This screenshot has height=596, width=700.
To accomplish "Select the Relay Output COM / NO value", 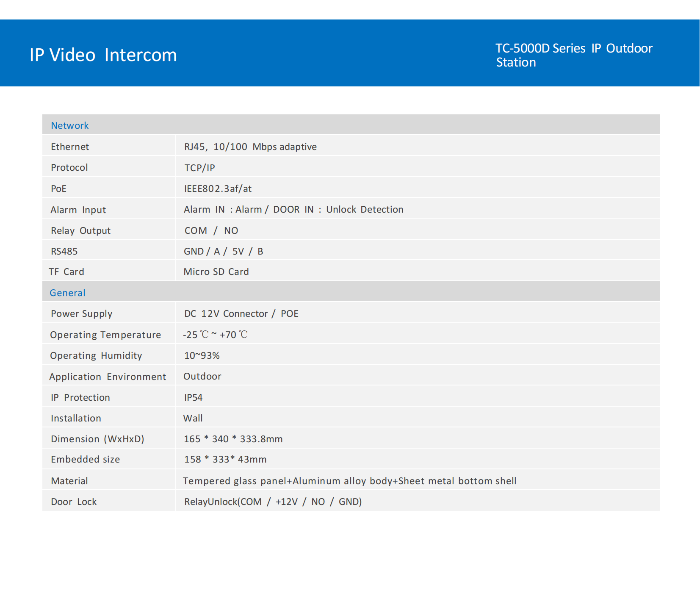I will click(211, 230).
